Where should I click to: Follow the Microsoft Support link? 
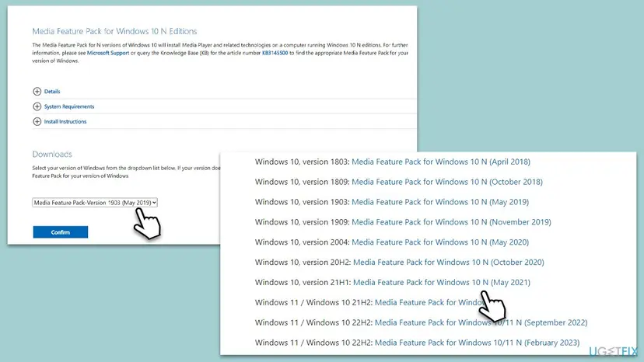tap(108, 53)
